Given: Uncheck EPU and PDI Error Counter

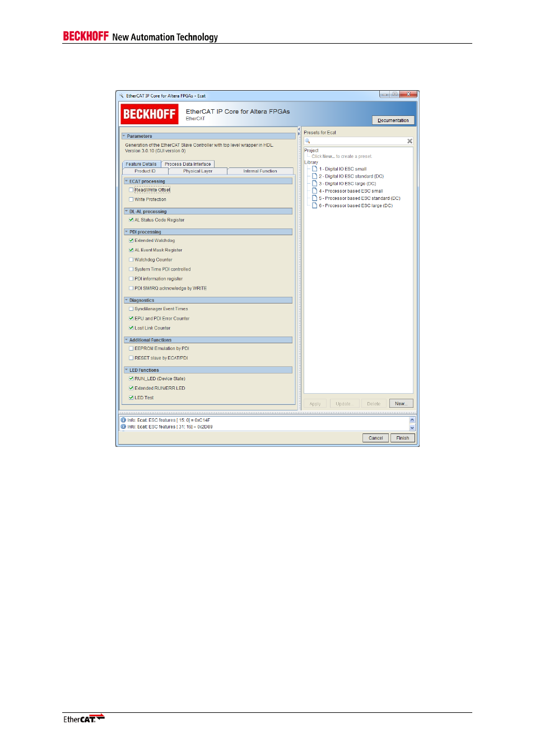Looking at the screenshot, I should pyautogui.click(x=131, y=319).
